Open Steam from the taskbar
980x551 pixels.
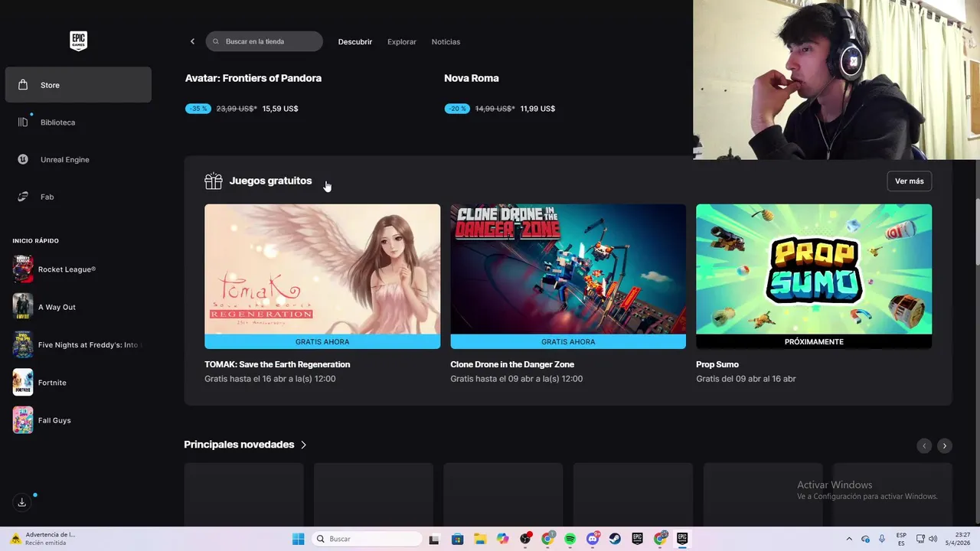pyautogui.click(x=616, y=539)
